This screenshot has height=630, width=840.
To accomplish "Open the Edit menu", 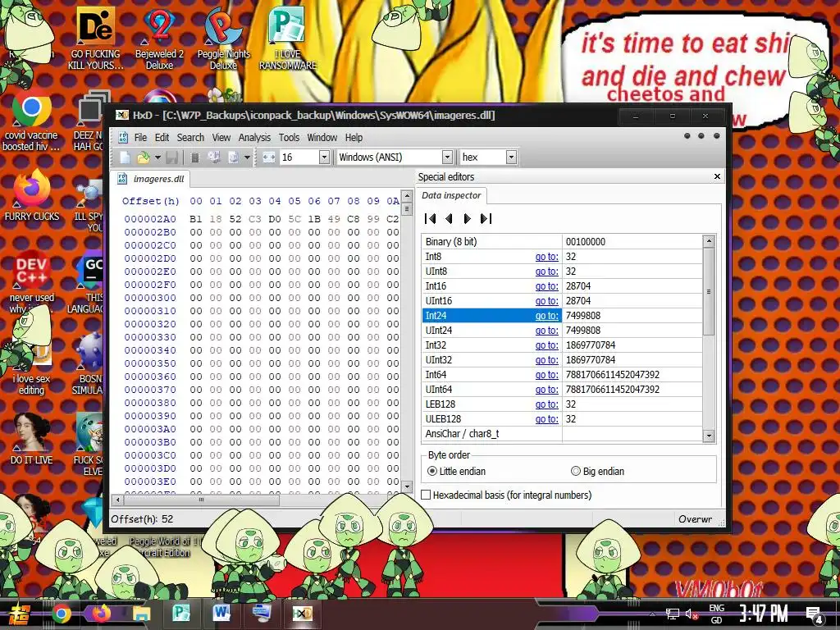I will point(162,138).
